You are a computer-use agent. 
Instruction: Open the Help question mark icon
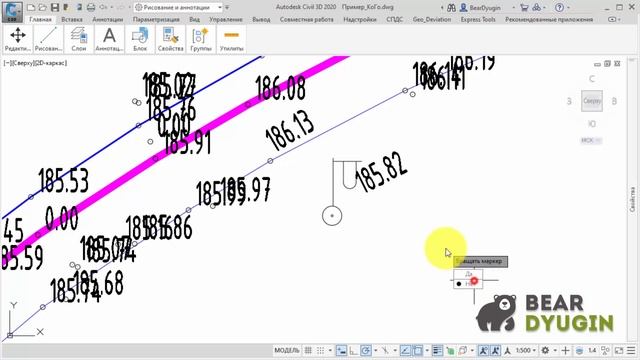tap(560, 7)
